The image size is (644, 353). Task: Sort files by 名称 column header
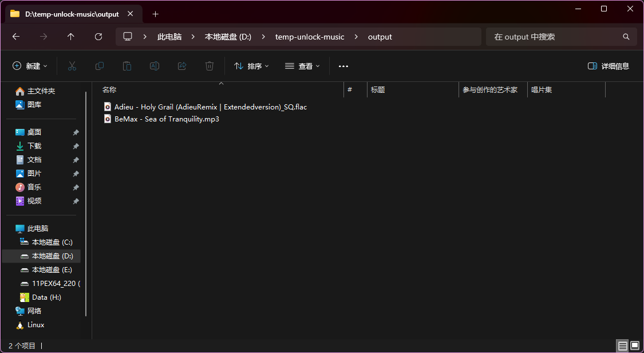click(x=109, y=90)
